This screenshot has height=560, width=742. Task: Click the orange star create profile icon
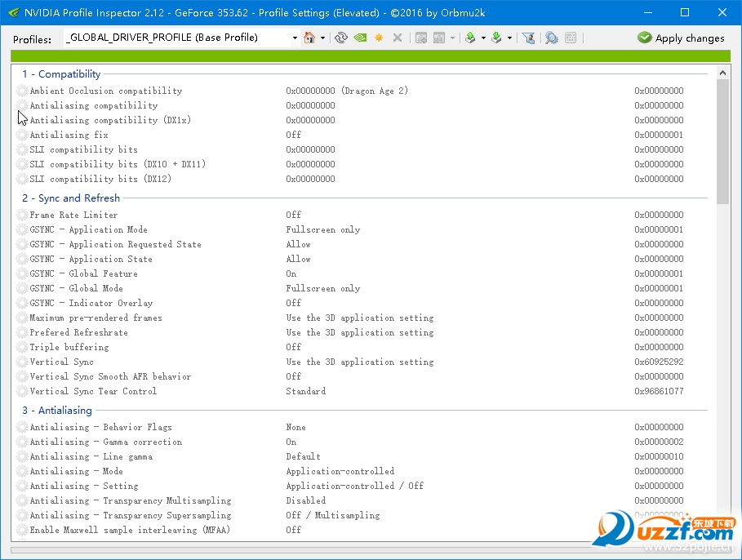click(x=379, y=38)
